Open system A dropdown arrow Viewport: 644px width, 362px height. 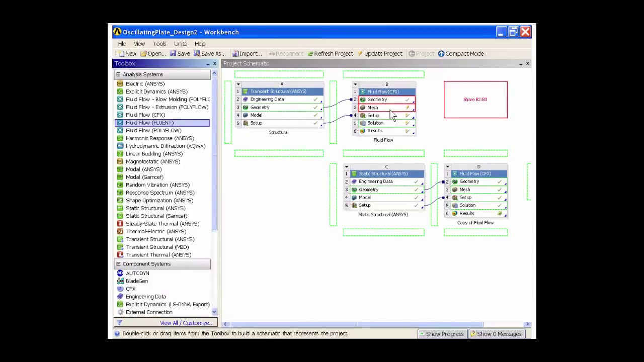pyautogui.click(x=238, y=84)
